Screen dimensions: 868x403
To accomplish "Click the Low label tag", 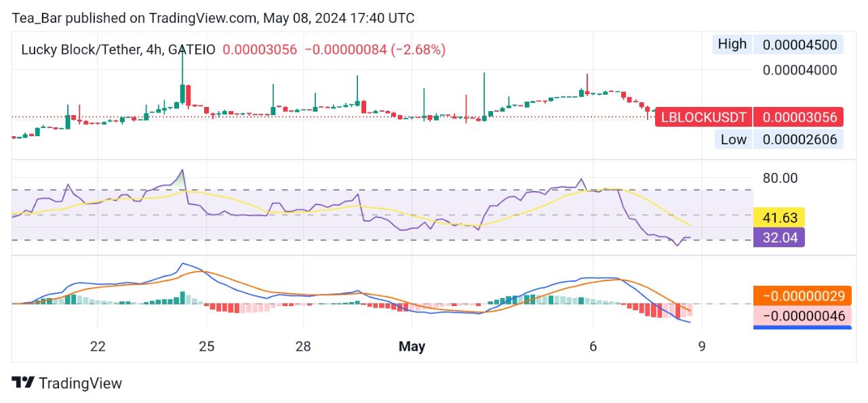I will click(733, 140).
